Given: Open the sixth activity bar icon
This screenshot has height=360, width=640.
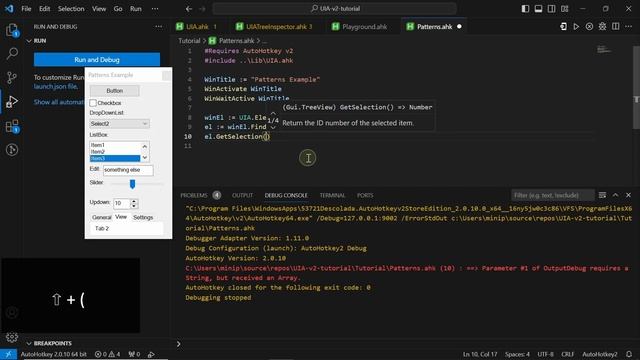Looking at the screenshot, I should pyautogui.click(x=12, y=150).
